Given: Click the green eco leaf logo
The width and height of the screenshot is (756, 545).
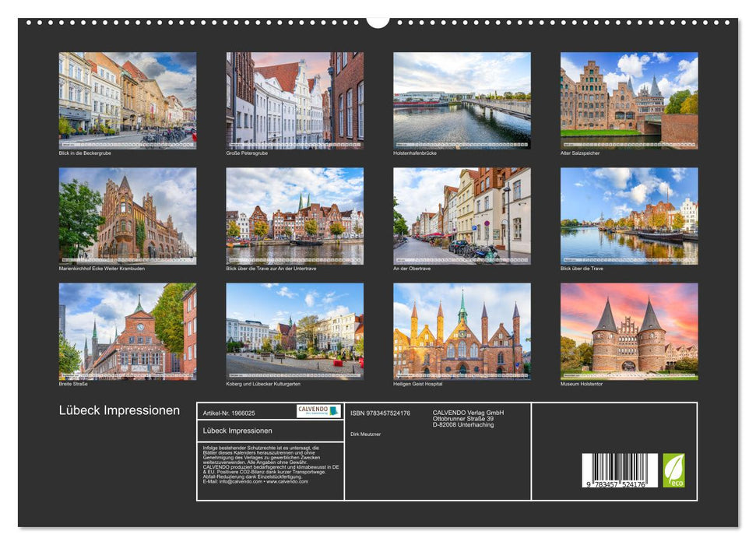Looking at the screenshot, I should pyautogui.click(x=673, y=470).
